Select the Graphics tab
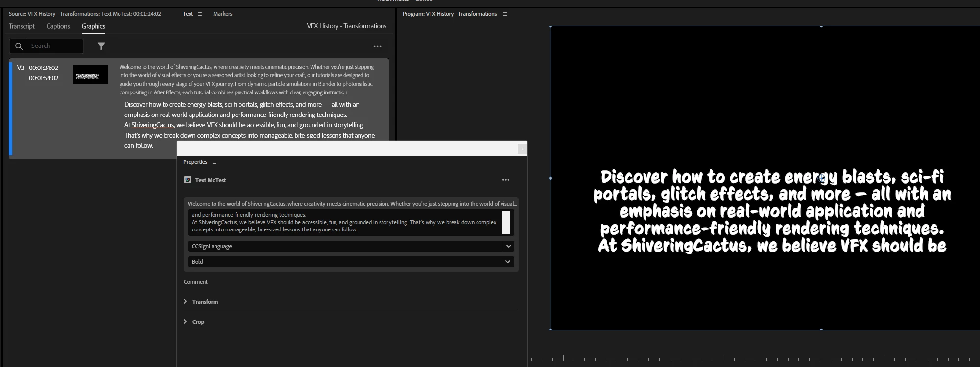The width and height of the screenshot is (980, 367). 94,26
